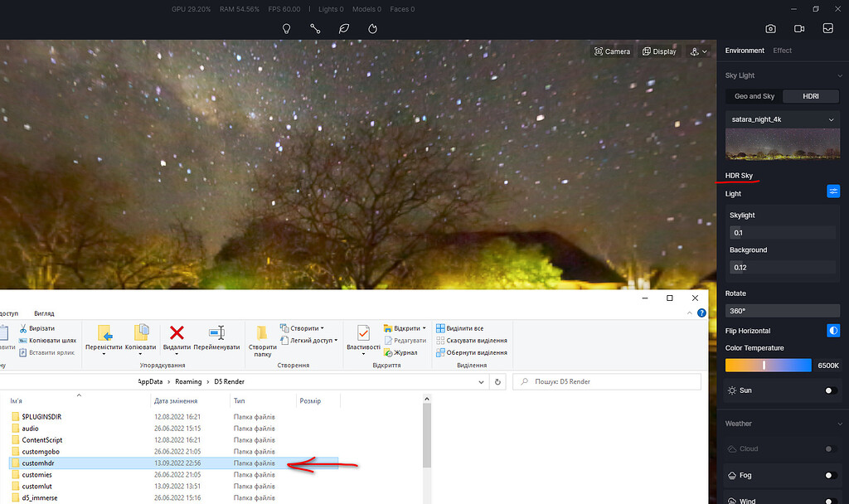Click the Camera button in viewport
Image resolution: width=849 pixels, height=504 pixels.
tap(612, 51)
